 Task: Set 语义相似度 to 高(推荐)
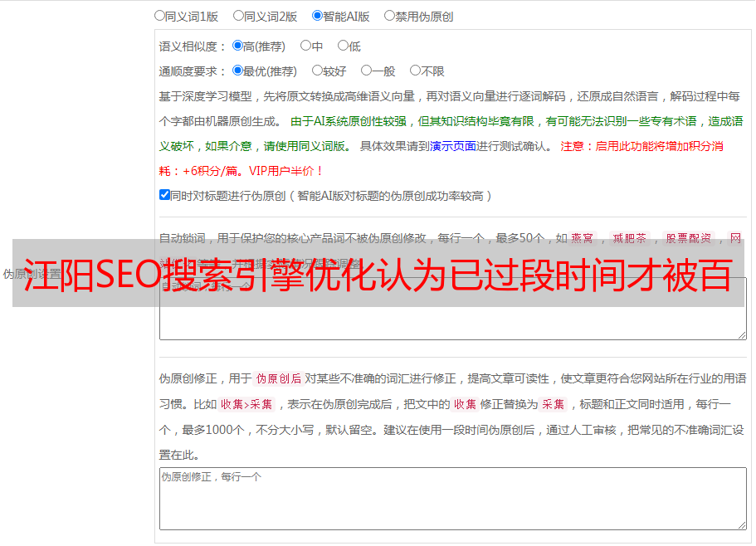237,46
